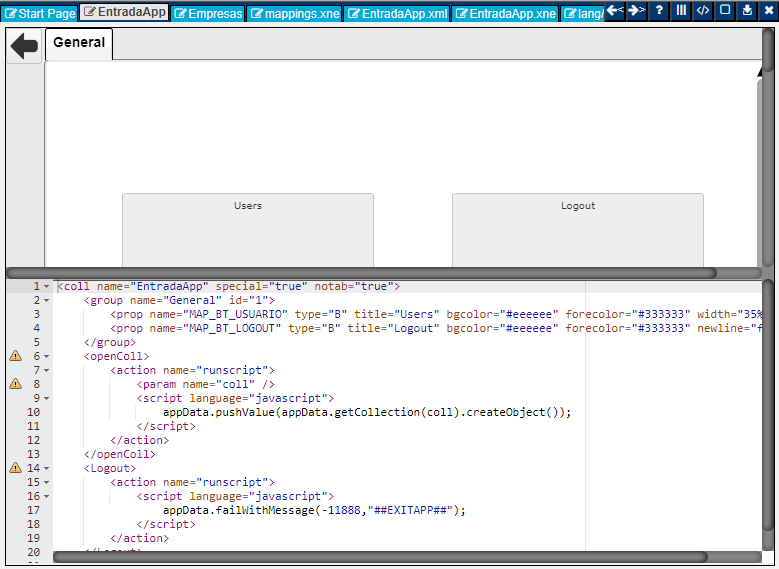779x569 pixels.
Task: Fold the script block at line 9
Action: point(47,399)
